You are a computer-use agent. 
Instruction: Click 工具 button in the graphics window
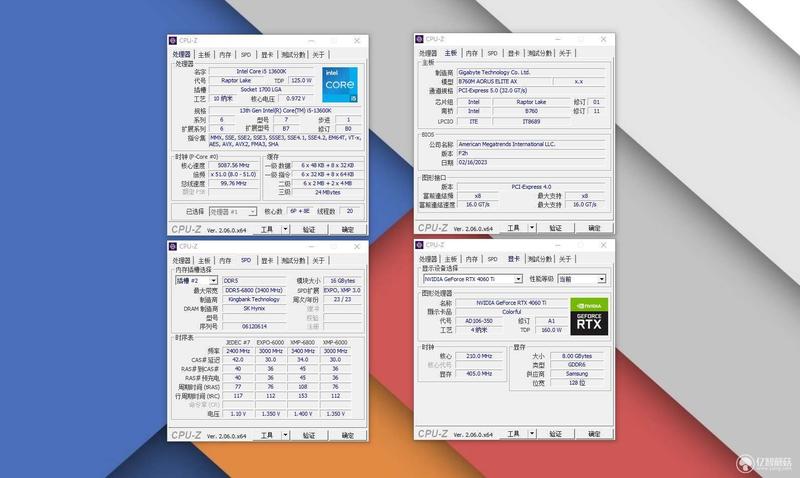(x=513, y=434)
